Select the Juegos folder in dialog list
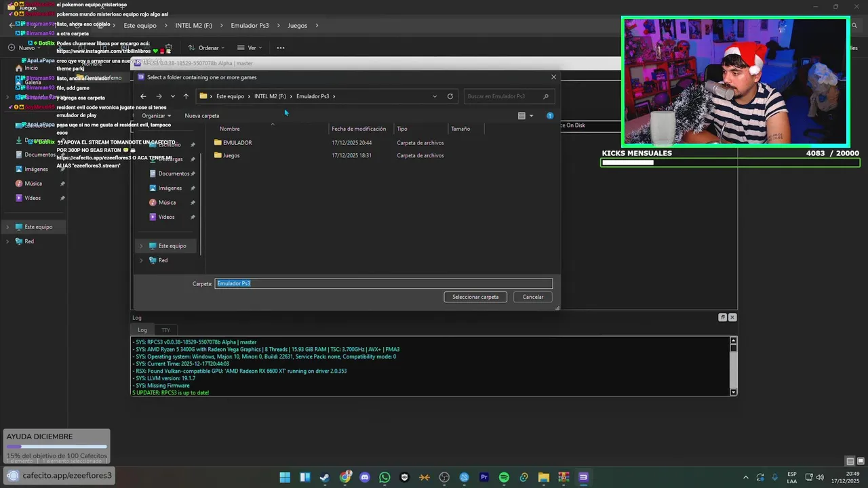The width and height of the screenshot is (868, 488). point(231,156)
